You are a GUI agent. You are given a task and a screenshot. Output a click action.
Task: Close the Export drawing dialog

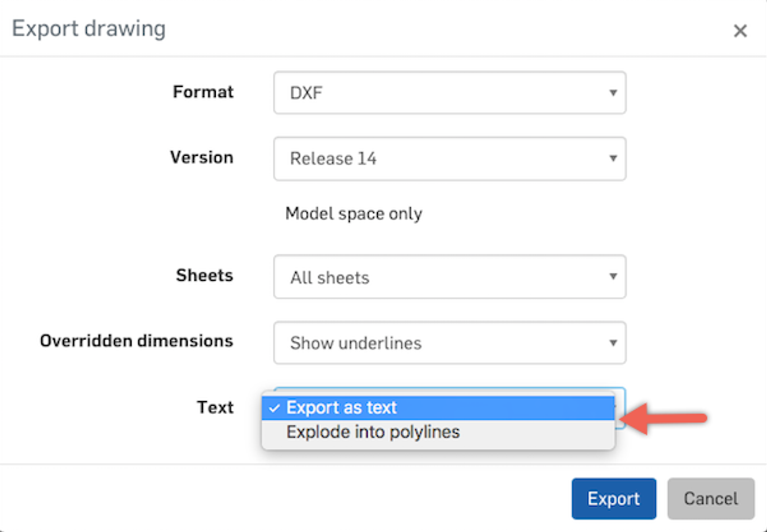[x=740, y=31]
